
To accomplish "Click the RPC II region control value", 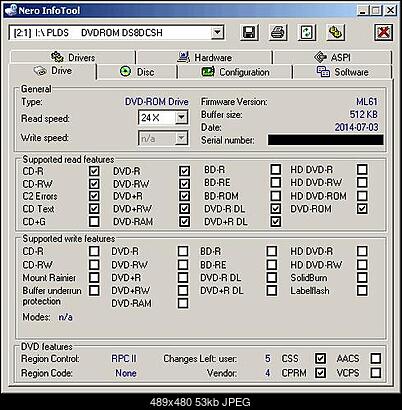I will click(124, 359).
